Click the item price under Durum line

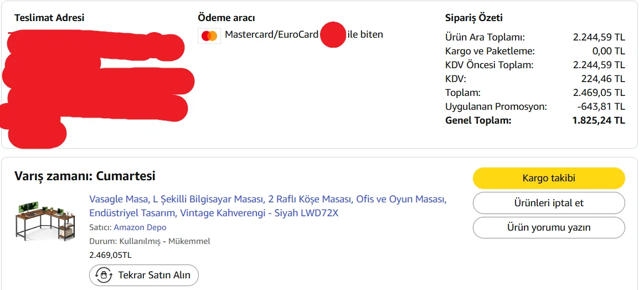(x=110, y=255)
